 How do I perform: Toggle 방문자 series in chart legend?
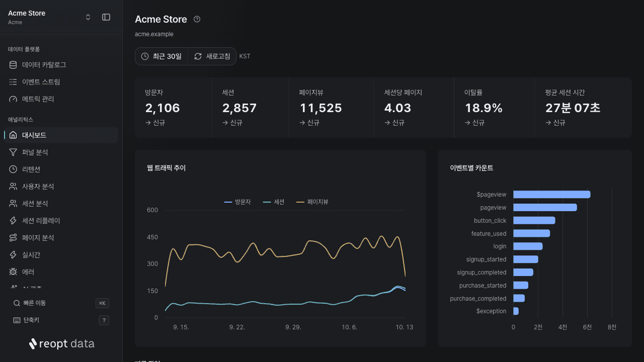point(237,202)
